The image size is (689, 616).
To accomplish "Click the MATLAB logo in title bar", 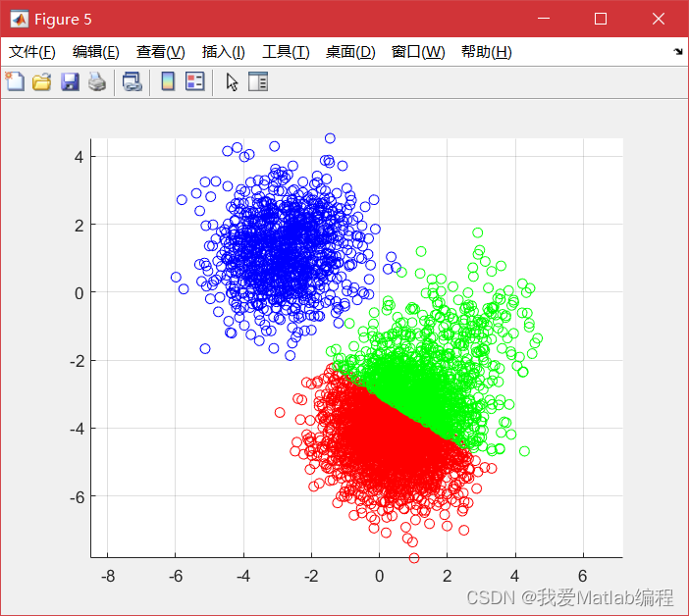I will pos(20,20).
